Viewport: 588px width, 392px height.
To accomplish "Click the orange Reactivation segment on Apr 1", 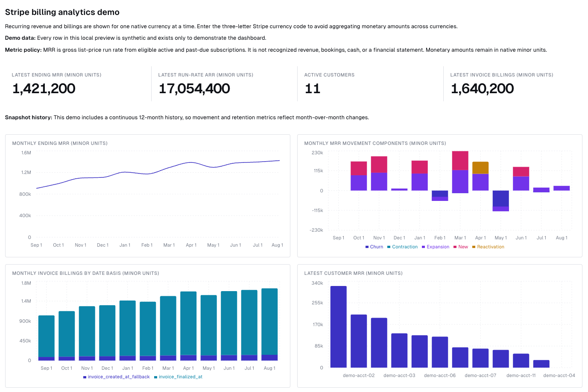I will tap(480, 168).
